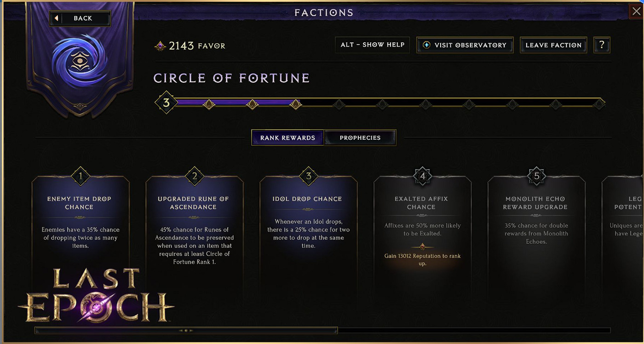644x344 pixels.
Task: Go back using the Back button
Action: [x=80, y=18]
